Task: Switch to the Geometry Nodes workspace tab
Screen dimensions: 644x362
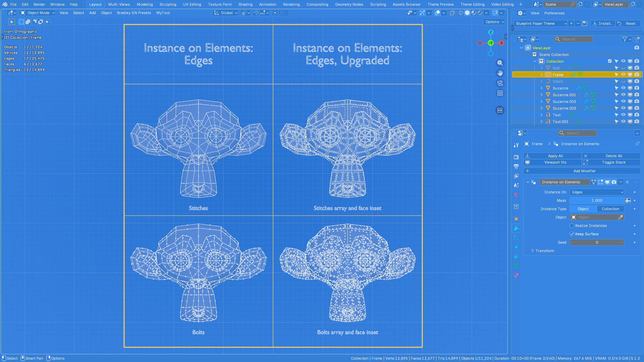Action: 349,4
